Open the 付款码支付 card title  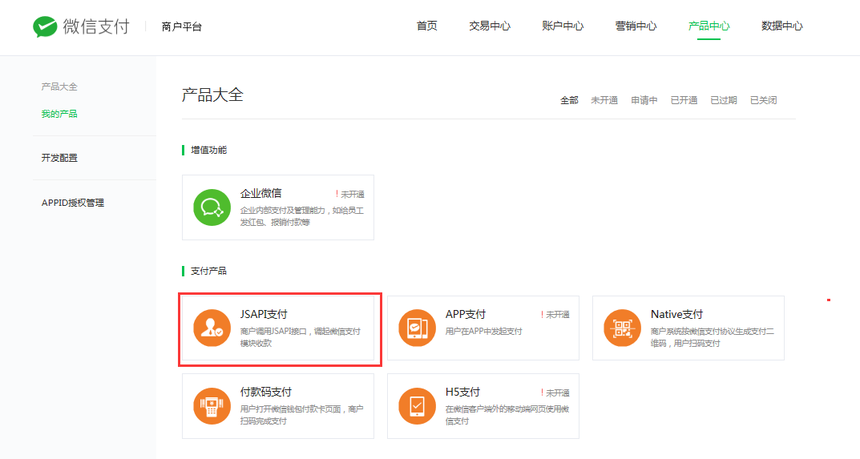[265, 392]
